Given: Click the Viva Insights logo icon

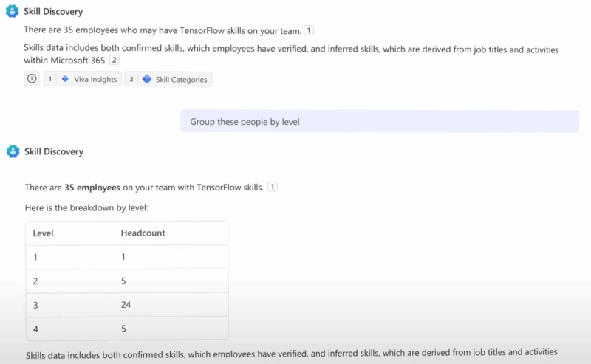Looking at the screenshot, I should [66, 79].
